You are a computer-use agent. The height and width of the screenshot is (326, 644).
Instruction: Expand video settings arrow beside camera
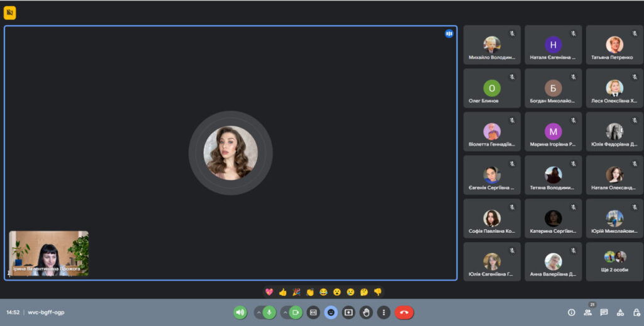pyautogui.click(x=284, y=312)
